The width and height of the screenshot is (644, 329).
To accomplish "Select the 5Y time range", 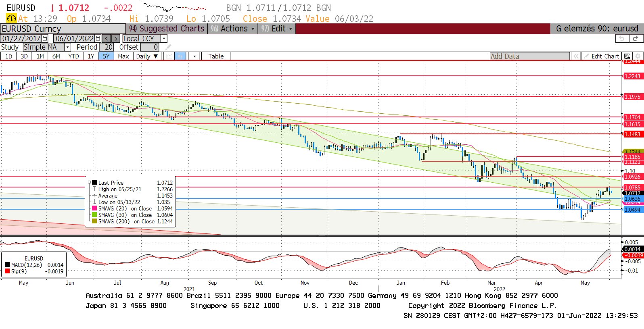I will click(106, 56).
